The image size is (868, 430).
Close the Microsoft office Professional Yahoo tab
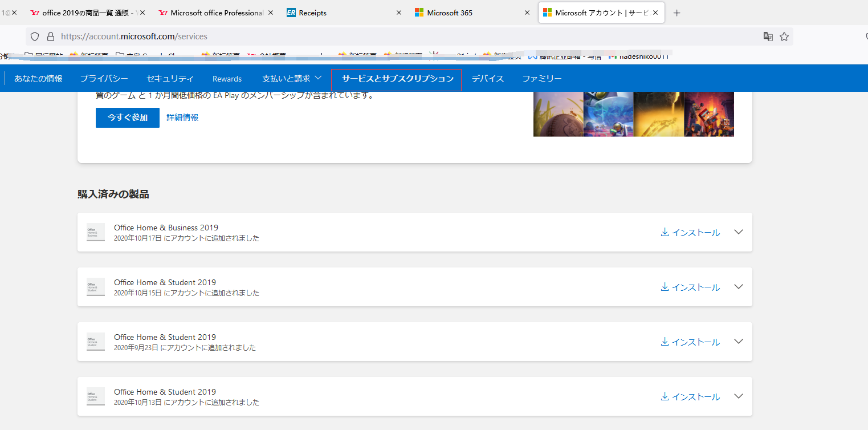(271, 13)
